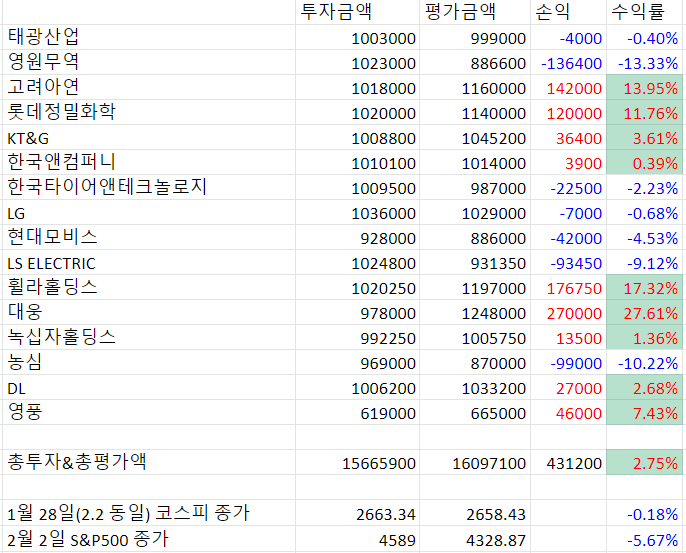Select the 4328.87 S&P500 value cell
686x553 pixels.
click(x=475, y=539)
